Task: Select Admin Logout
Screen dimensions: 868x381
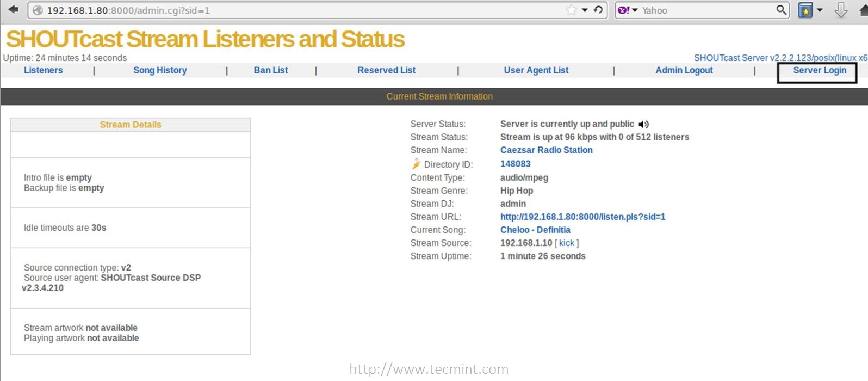Action: click(684, 70)
